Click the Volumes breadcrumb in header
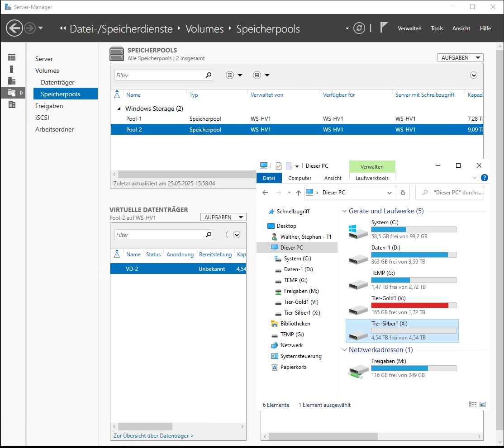Screen dimensions: 504x448 point(204,29)
